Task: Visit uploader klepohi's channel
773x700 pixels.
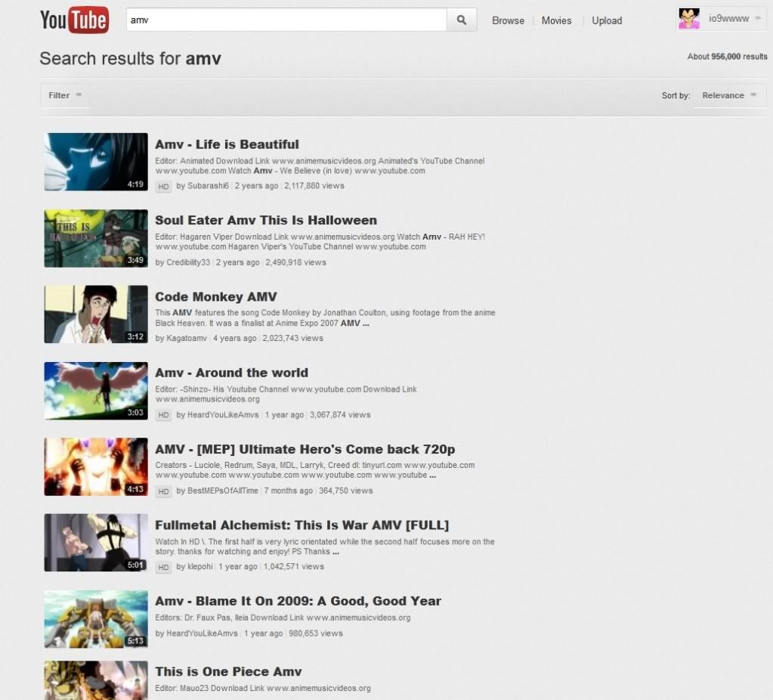Action: (200, 567)
